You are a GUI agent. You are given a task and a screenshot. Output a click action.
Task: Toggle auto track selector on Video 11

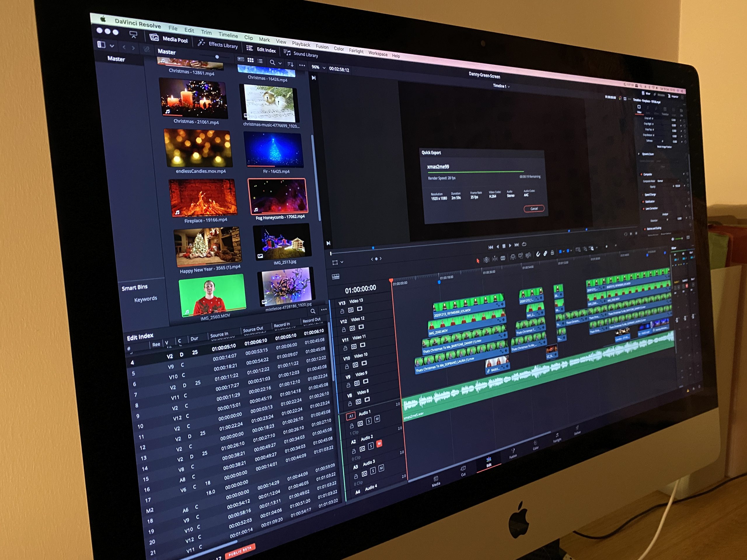[x=354, y=346]
